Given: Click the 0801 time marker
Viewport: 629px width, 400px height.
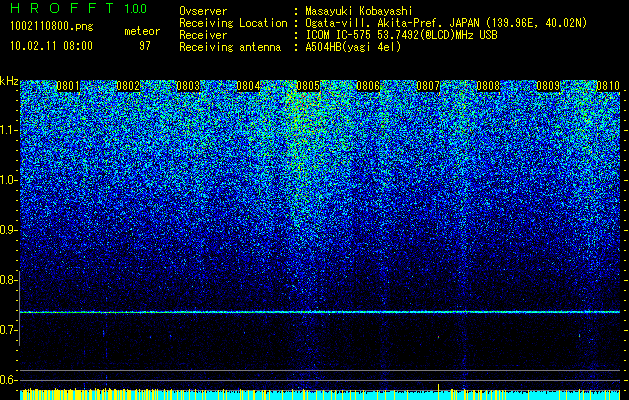Looking at the screenshot, I should tap(68, 86).
